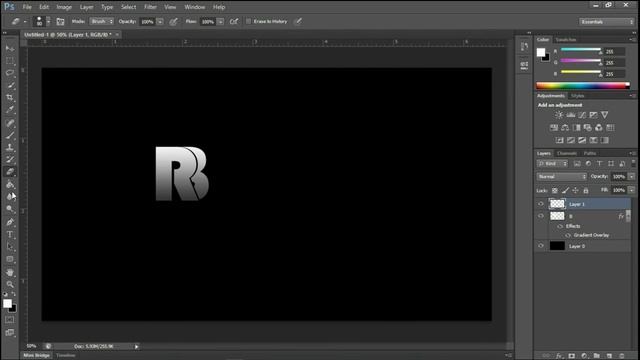Add a Curves adjustment
This screenshot has width=640, height=360.
pyautogui.click(x=582, y=115)
